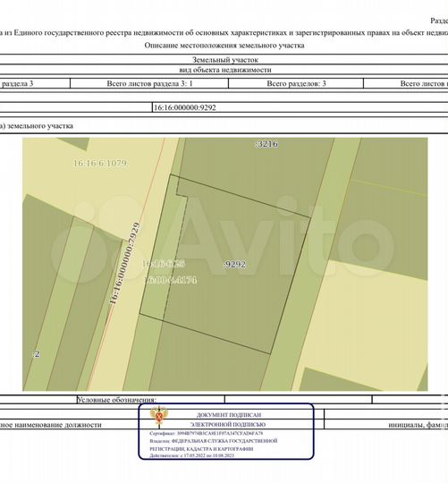Click the rotated label 16:16:000000:7929
Screen dimensions: 448x483
(x=124, y=264)
